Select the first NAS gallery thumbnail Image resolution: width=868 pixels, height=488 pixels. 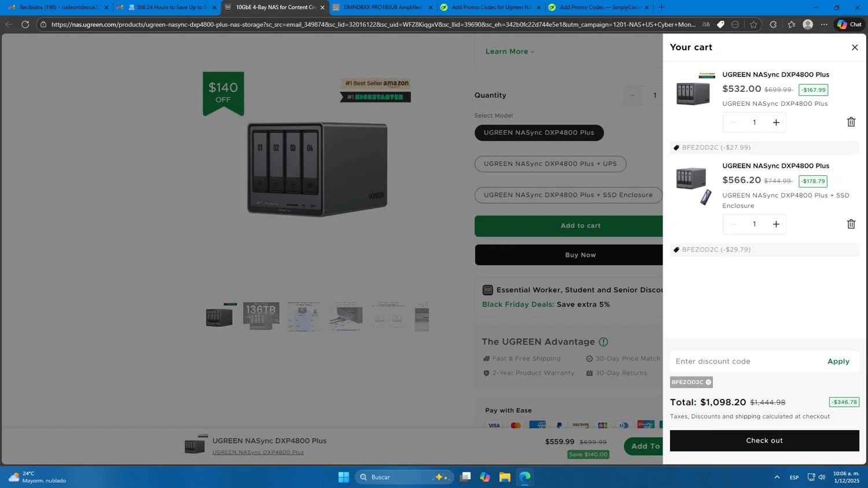click(x=220, y=316)
